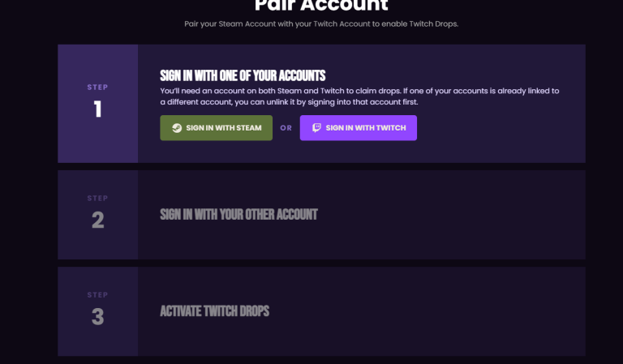623x364 pixels.
Task: Select the Sign in with your other account heading
Action: point(238,215)
